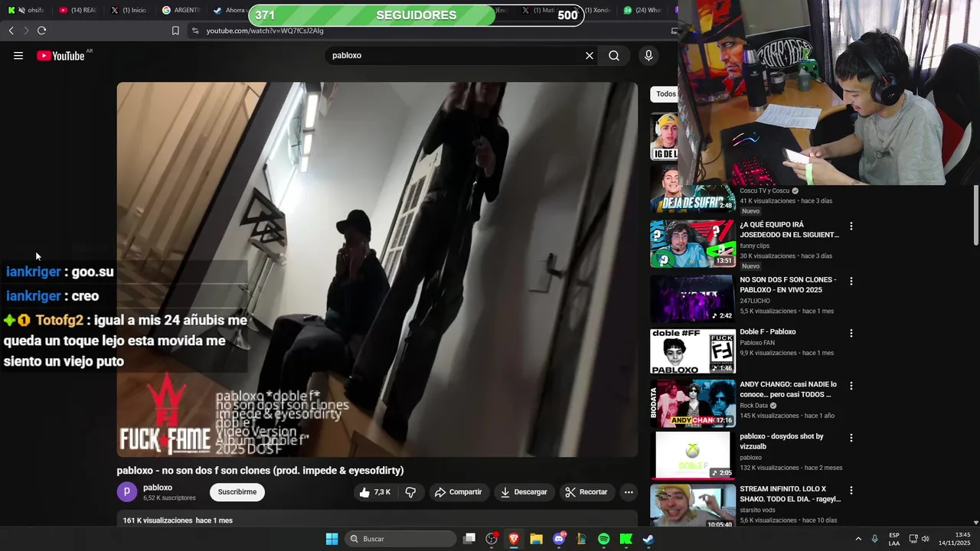Open options for 'dosydos' video
The height and width of the screenshot is (551, 980).
point(851,438)
